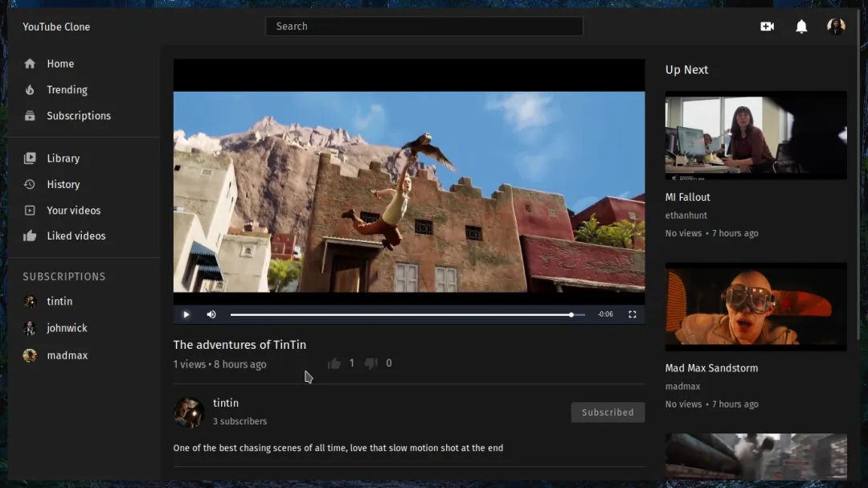Open Your videos in the sidebar
Image resolution: width=868 pixels, height=488 pixels.
click(x=74, y=211)
